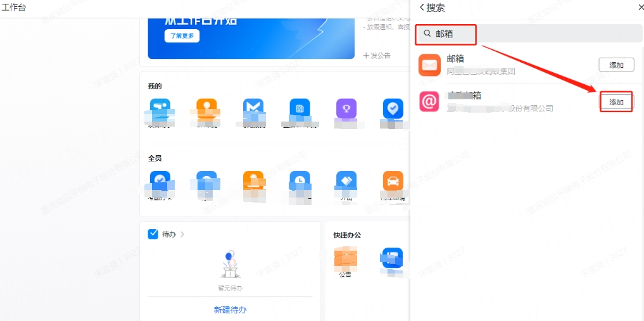The height and width of the screenshot is (321, 644).
Task: Click the orange envelope 邮箱 app icon
Action: [429, 65]
